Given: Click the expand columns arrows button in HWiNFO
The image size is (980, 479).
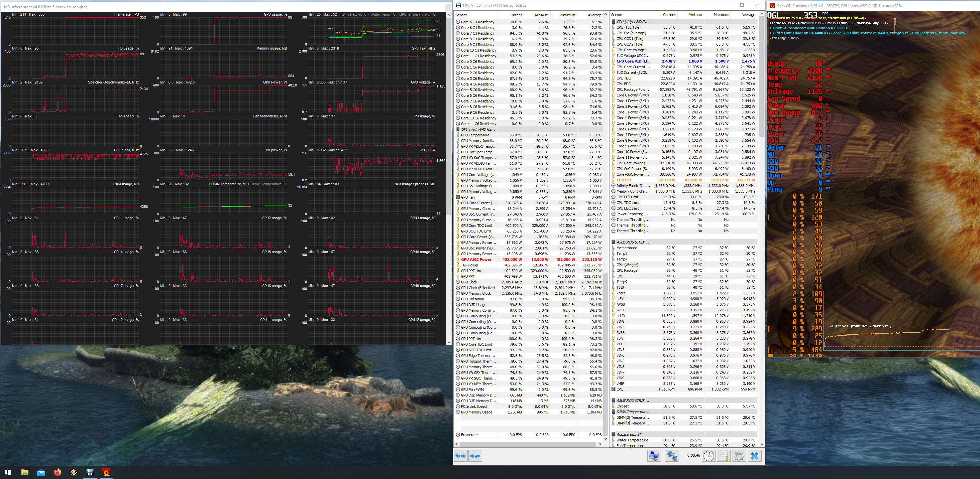Looking at the screenshot, I should click(461, 456).
